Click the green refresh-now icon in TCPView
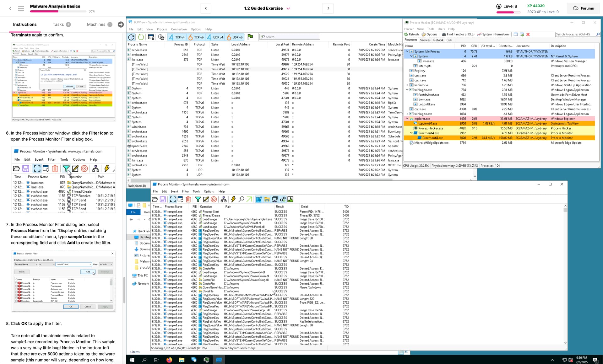This screenshot has width=603, height=364. [x=141, y=37]
